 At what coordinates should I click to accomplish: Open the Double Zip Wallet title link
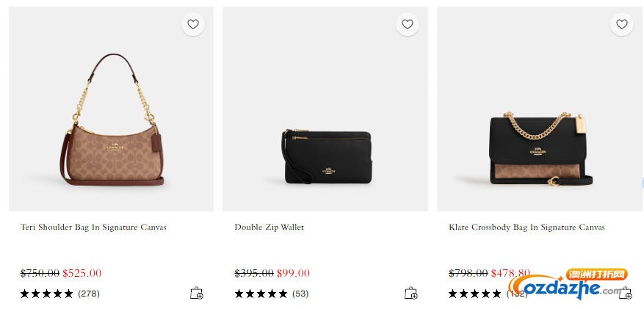(269, 228)
